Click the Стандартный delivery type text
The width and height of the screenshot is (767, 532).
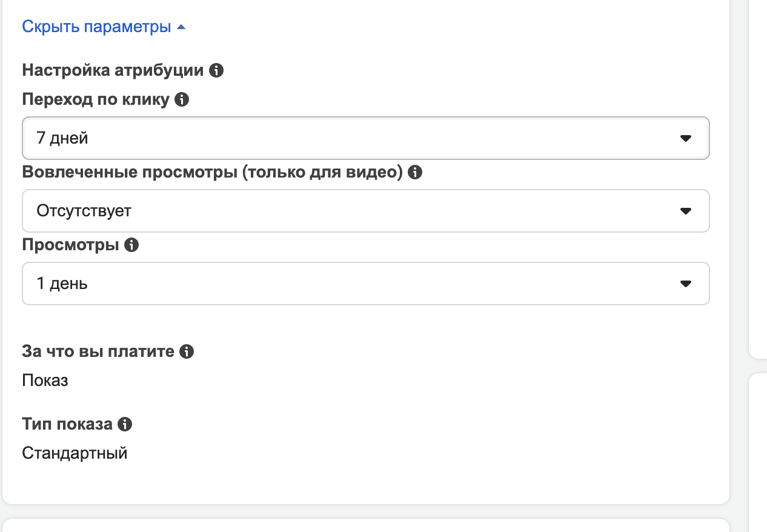(74, 453)
